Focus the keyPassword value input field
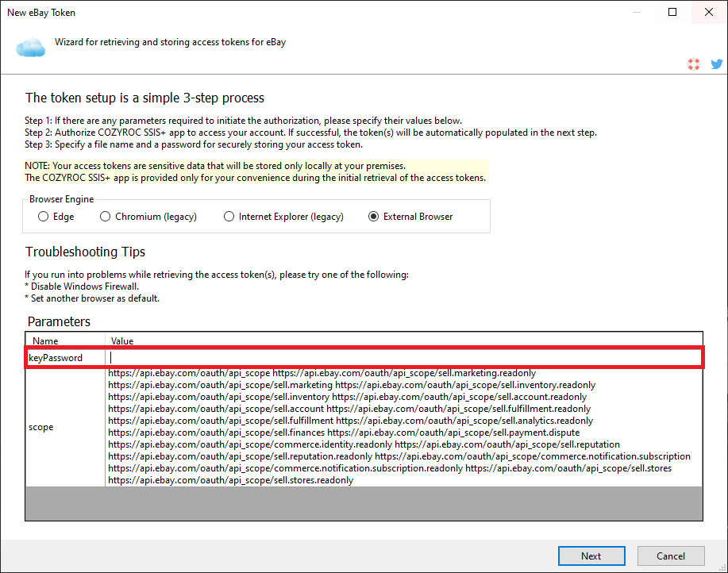This screenshot has height=573, width=728. 403,358
